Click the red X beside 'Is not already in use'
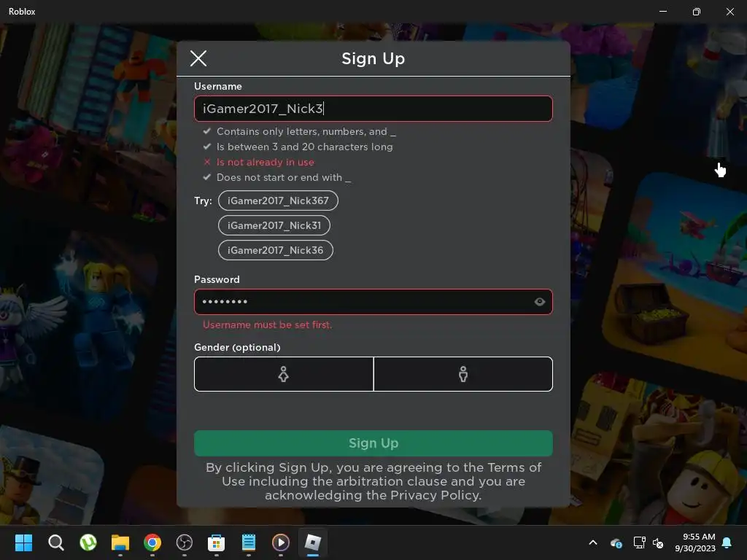This screenshot has width=747, height=560. [x=206, y=162]
